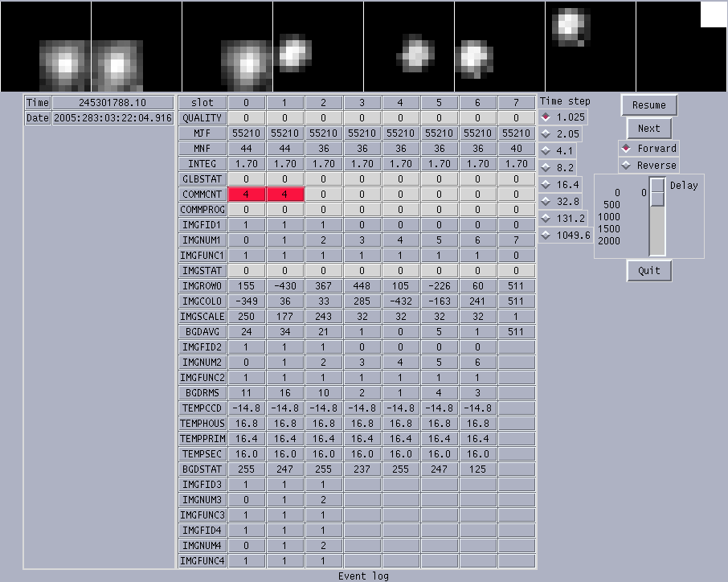
Task: Click the IMGNUM1 value 5
Action: (x=440, y=240)
